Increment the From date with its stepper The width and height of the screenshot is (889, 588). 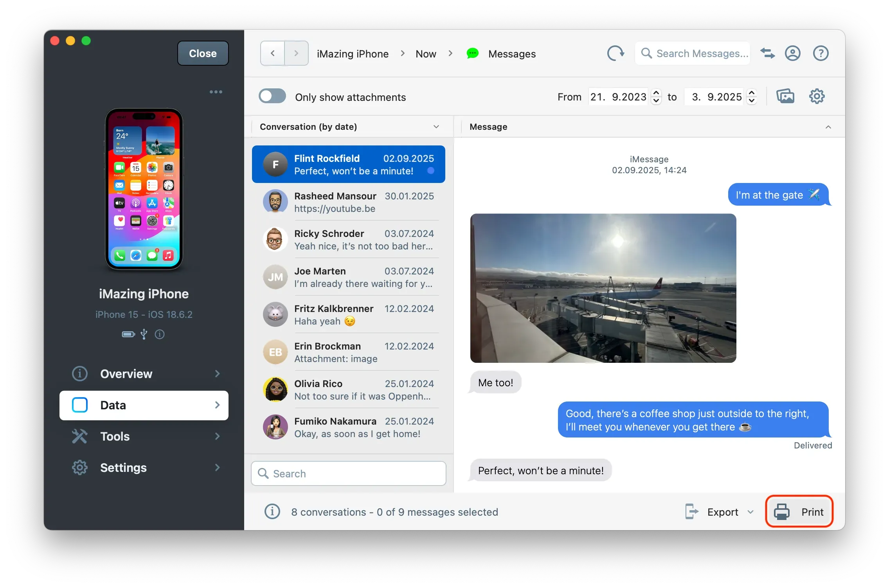click(x=656, y=93)
